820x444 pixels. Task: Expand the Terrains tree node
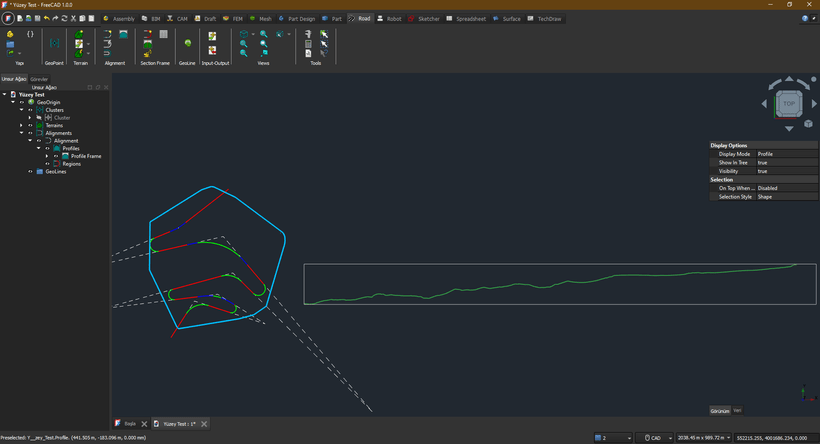21,125
